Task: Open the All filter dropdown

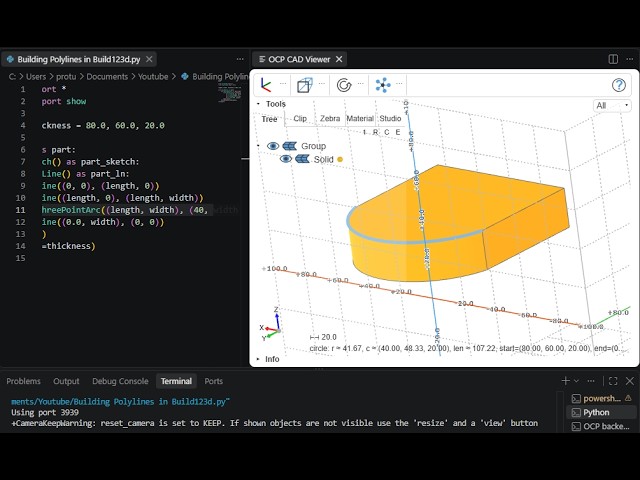Action: click(x=612, y=105)
